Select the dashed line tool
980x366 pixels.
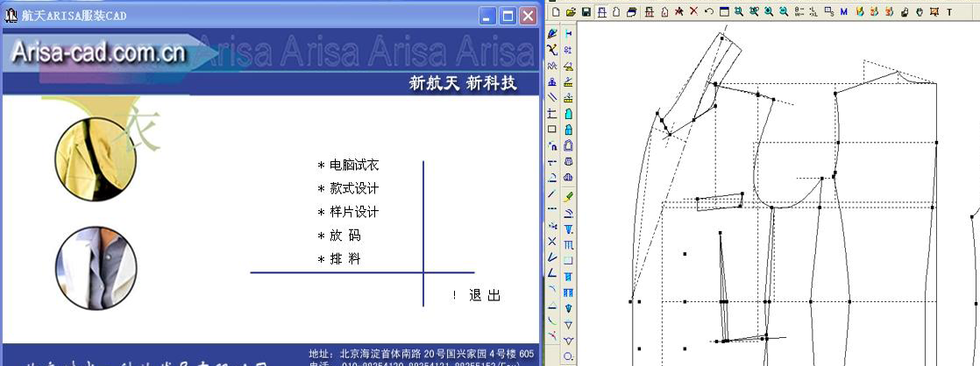(552, 208)
